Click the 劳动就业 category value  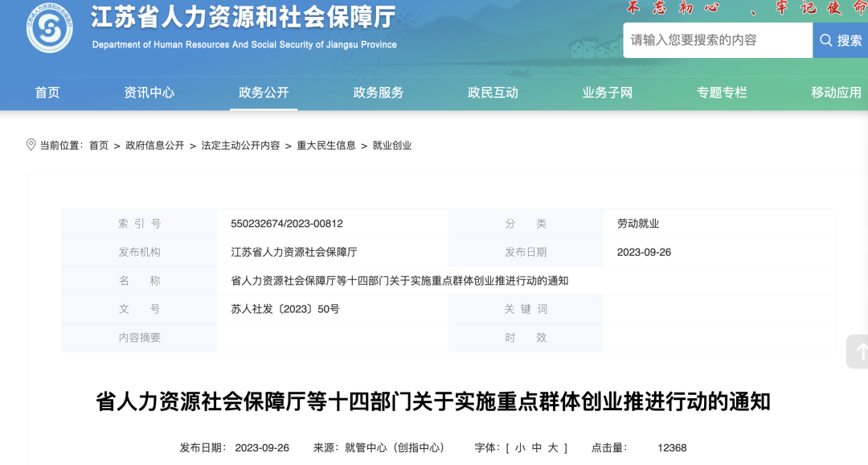(x=637, y=224)
